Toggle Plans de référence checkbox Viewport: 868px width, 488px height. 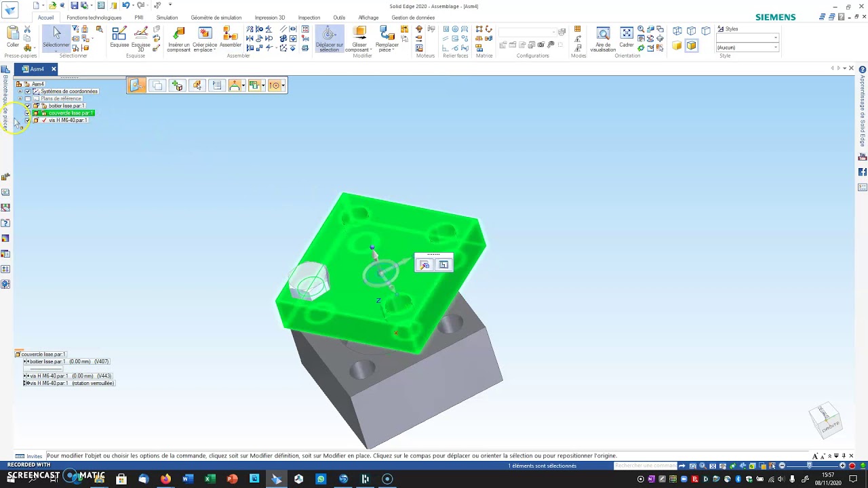coord(28,99)
